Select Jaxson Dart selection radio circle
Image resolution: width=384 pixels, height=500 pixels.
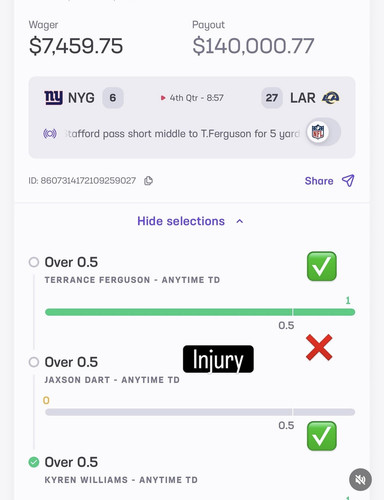pos(34,362)
